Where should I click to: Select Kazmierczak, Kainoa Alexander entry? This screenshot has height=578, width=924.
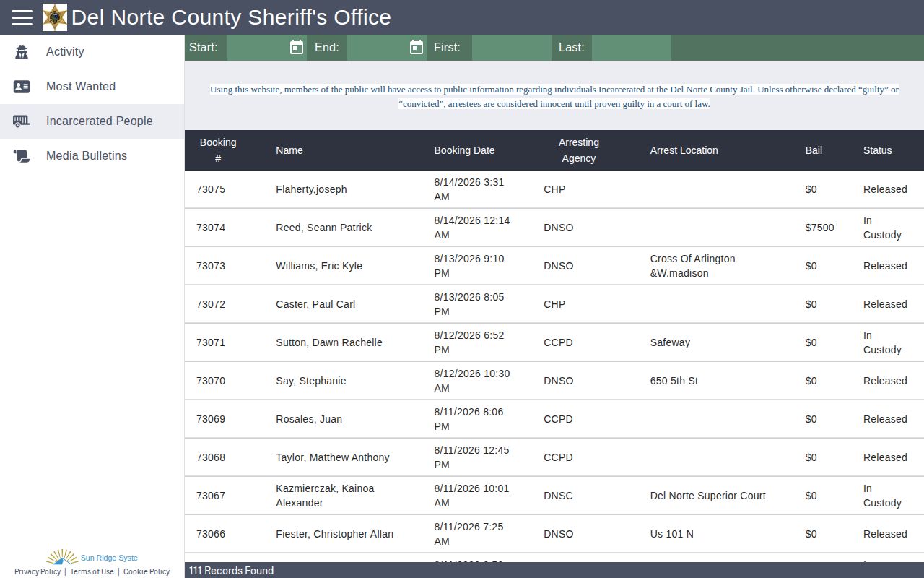click(x=325, y=496)
